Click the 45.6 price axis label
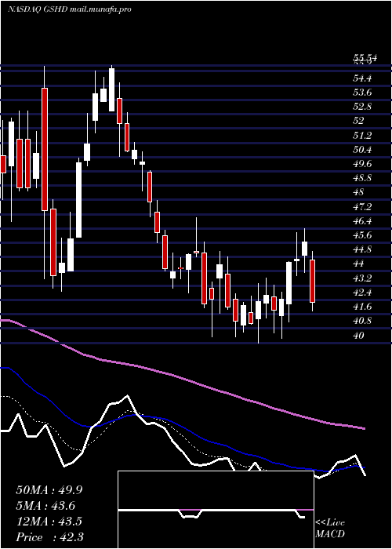392x549 pixels. [362, 235]
